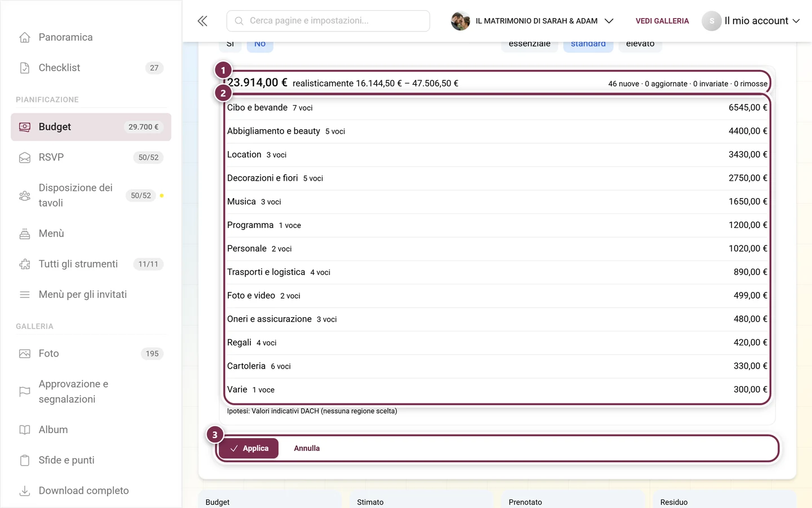The height and width of the screenshot is (508, 812).
Task: Click the 23.914,00 € total estimate
Action: (257, 83)
